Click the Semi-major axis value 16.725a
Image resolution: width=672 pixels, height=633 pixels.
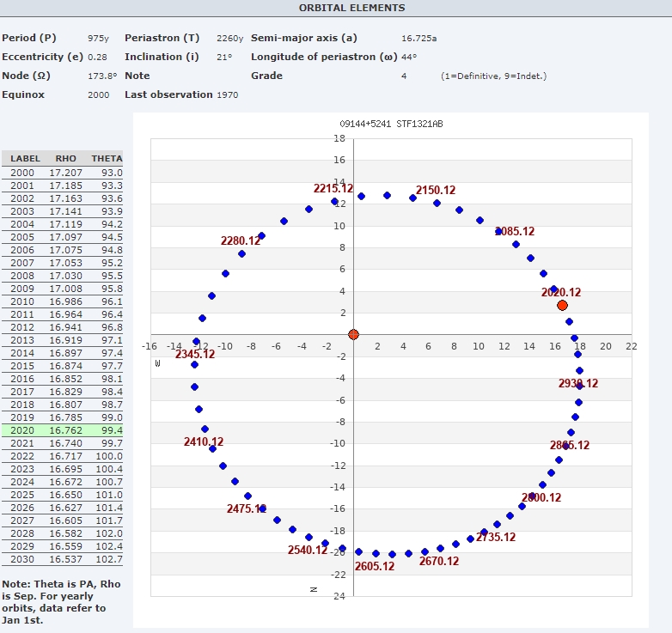click(x=419, y=39)
